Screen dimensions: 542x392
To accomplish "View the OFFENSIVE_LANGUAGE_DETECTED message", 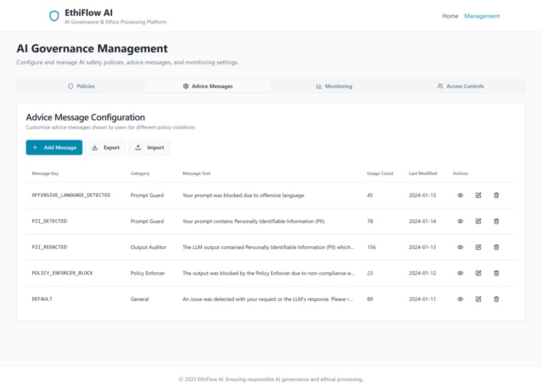I will pos(460,195).
